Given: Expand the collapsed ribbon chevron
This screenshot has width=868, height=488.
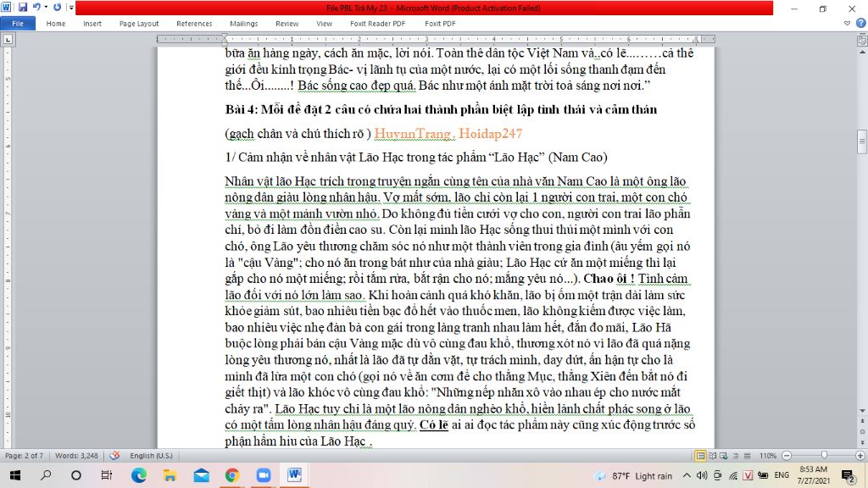Looking at the screenshot, I should point(847,23).
